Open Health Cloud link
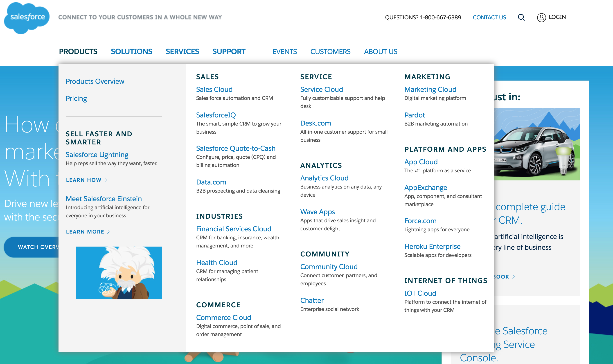The width and height of the screenshot is (613, 364). click(x=217, y=263)
